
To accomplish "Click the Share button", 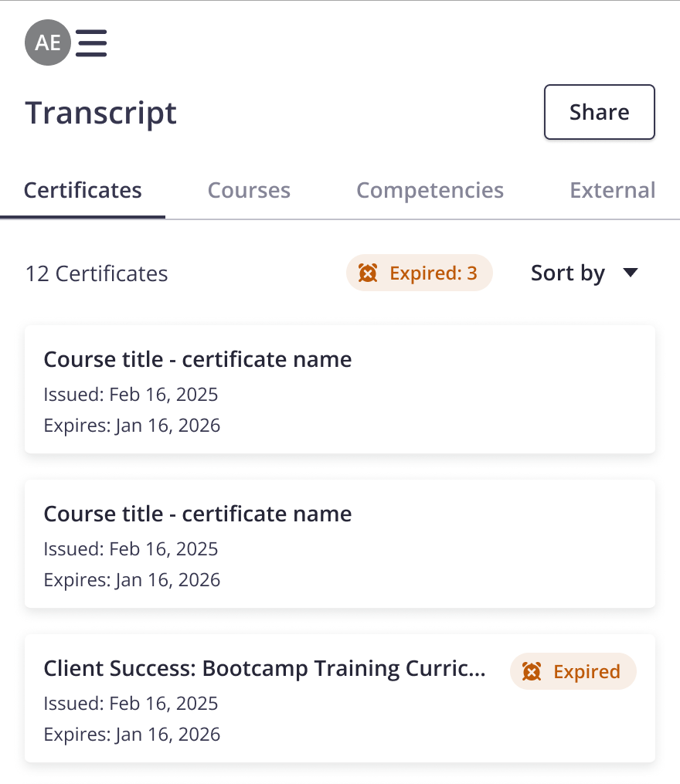I will (599, 112).
